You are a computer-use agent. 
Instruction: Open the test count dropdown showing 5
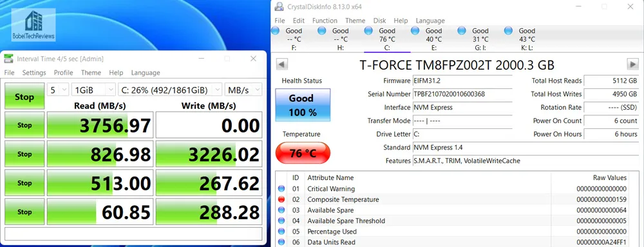click(57, 90)
